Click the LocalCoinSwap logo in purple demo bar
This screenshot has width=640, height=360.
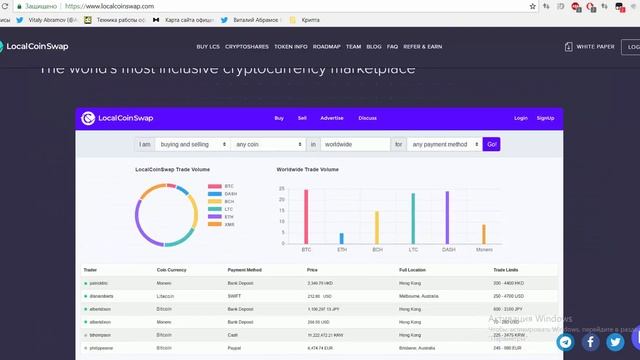[117, 118]
